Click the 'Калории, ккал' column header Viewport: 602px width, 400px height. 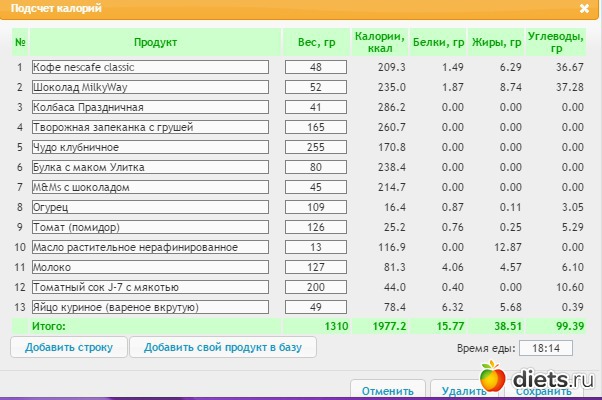point(380,42)
